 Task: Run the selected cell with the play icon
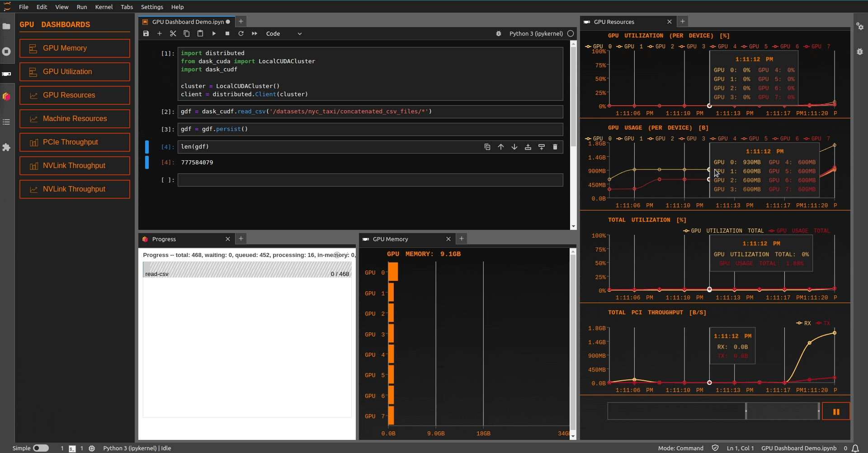213,33
